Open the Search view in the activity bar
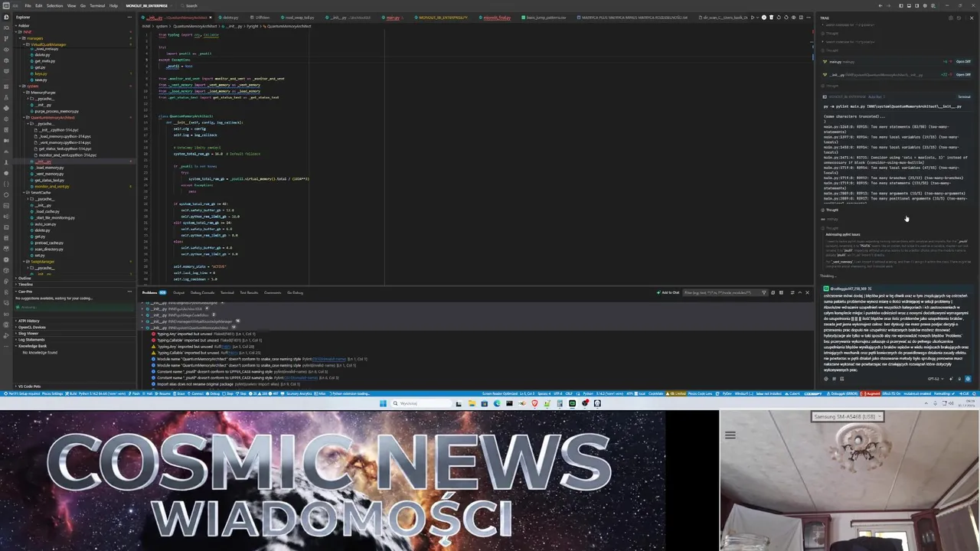The image size is (980, 551). tap(6, 28)
